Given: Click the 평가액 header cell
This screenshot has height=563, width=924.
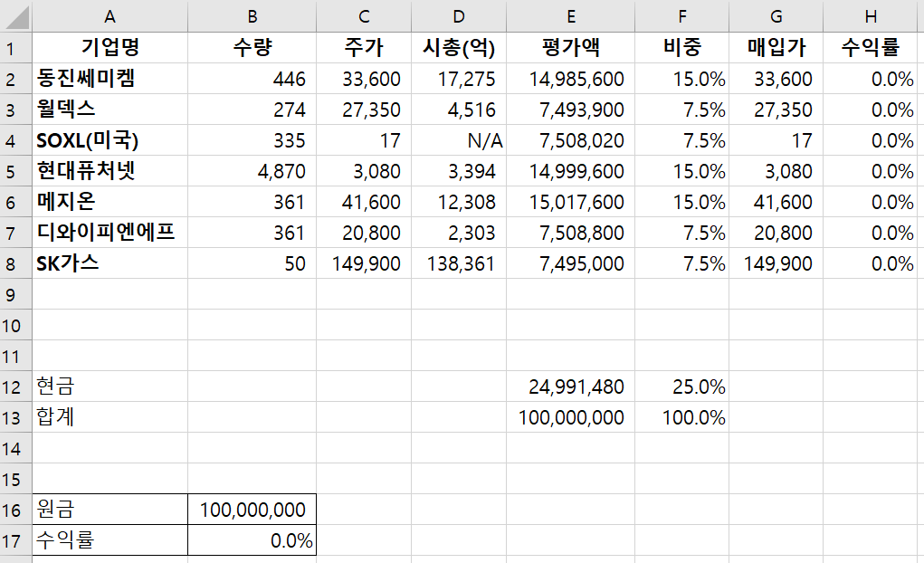Looking at the screenshot, I should pyautogui.click(x=570, y=48).
